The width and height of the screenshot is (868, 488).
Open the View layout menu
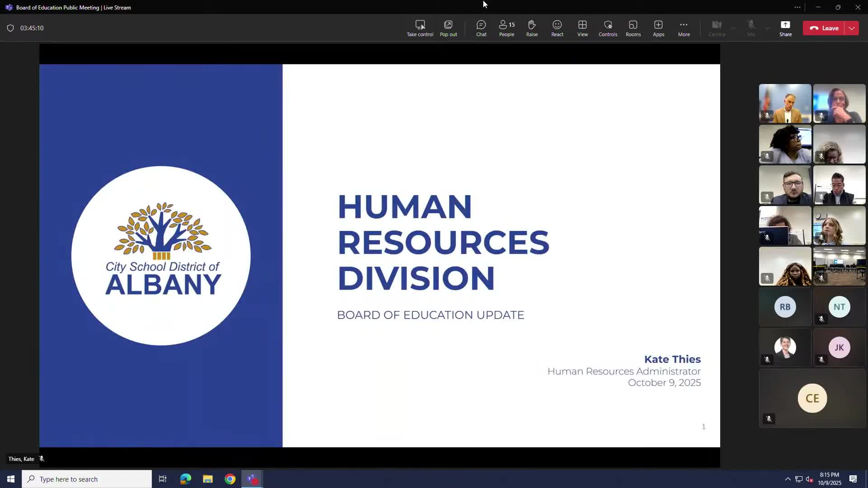pos(582,28)
